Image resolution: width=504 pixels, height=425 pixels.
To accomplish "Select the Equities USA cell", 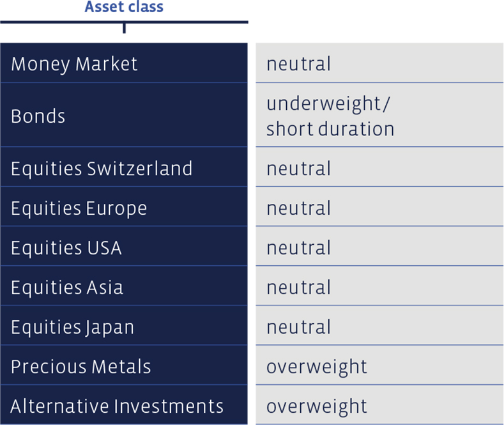I will pos(124,246).
